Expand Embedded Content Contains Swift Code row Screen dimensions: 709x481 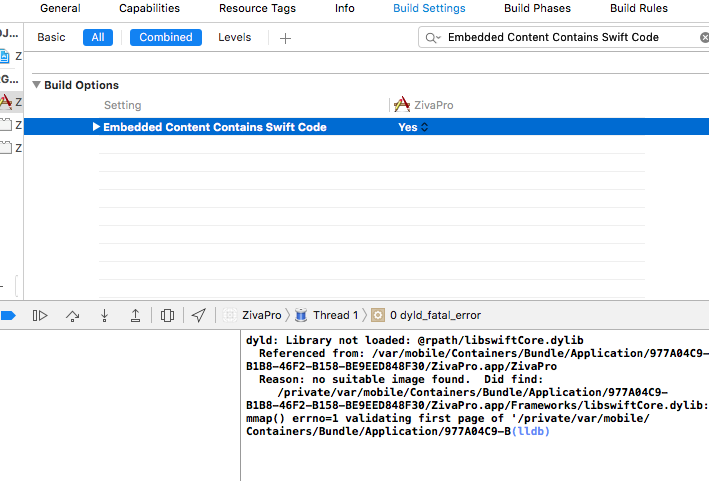(x=96, y=127)
